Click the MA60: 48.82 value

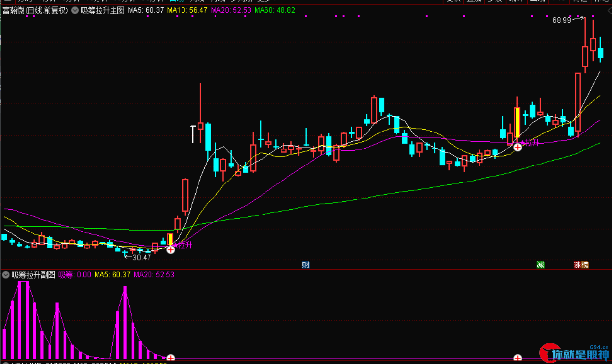(275, 10)
